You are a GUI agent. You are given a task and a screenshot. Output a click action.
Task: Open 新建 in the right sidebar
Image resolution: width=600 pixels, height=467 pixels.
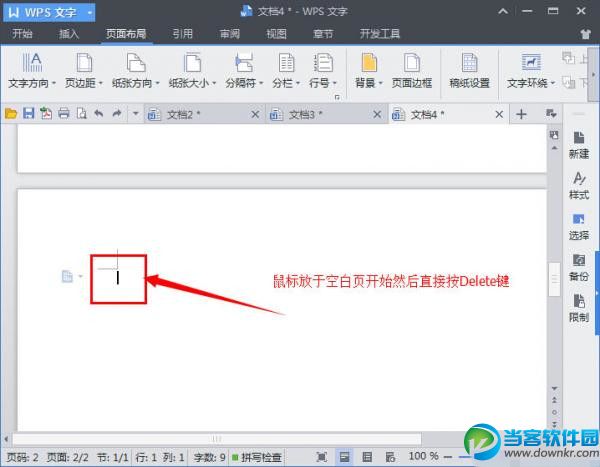pos(579,145)
